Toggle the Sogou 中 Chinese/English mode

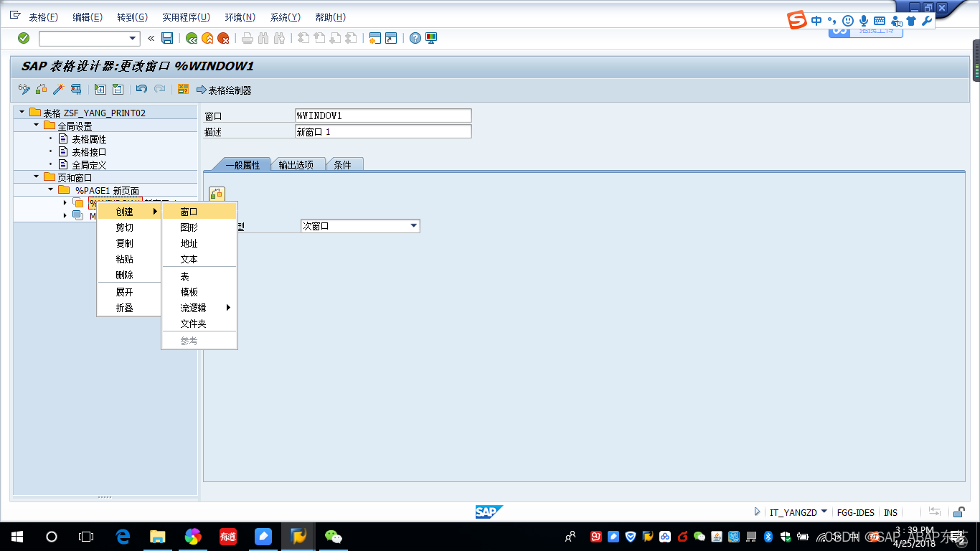pyautogui.click(x=816, y=21)
